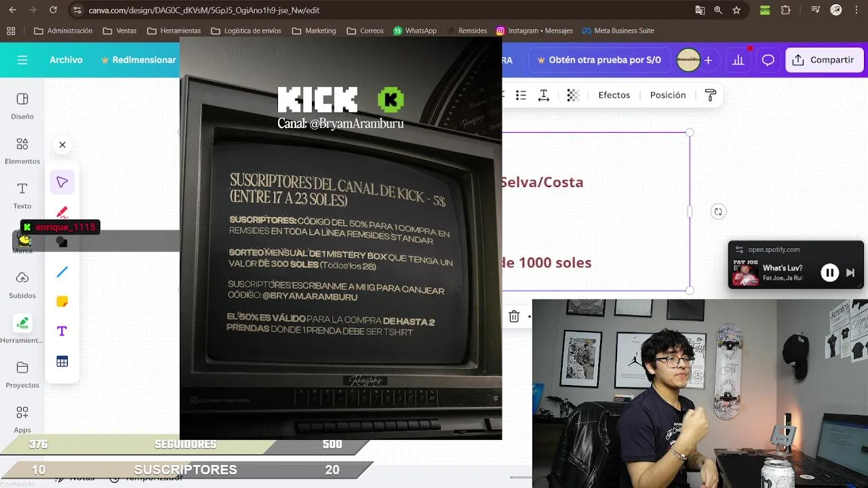The image size is (868, 488).
Task: Open the analytics bar chart icon
Action: tap(738, 60)
